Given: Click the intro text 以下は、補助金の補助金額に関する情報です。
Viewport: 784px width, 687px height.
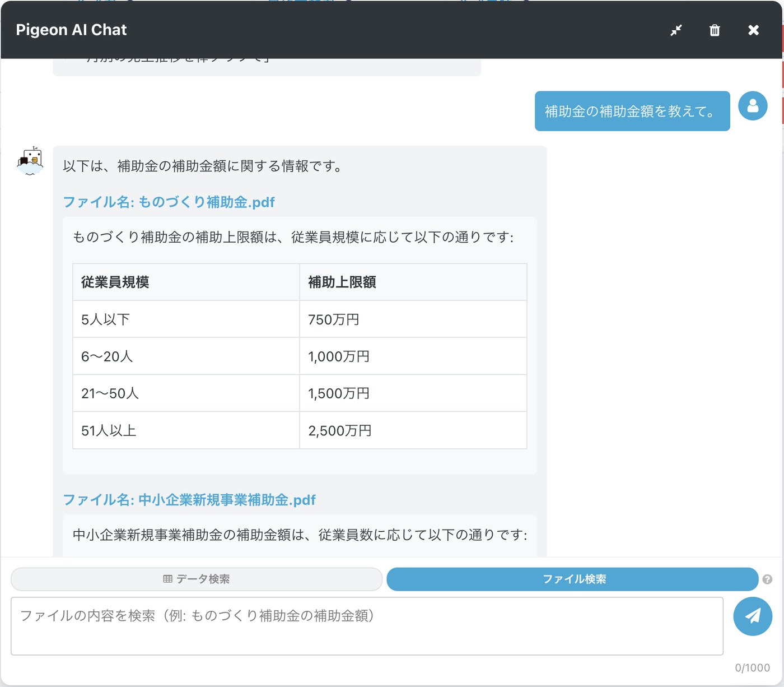Looking at the screenshot, I should [x=203, y=166].
